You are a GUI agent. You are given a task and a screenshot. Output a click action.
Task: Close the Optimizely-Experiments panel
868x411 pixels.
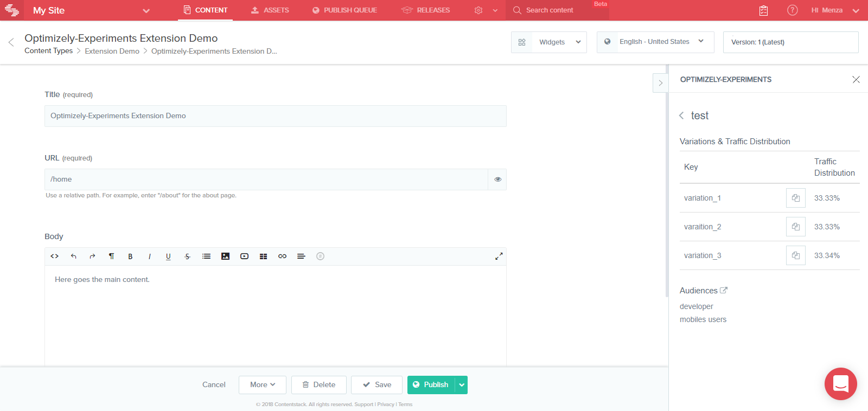[856, 79]
